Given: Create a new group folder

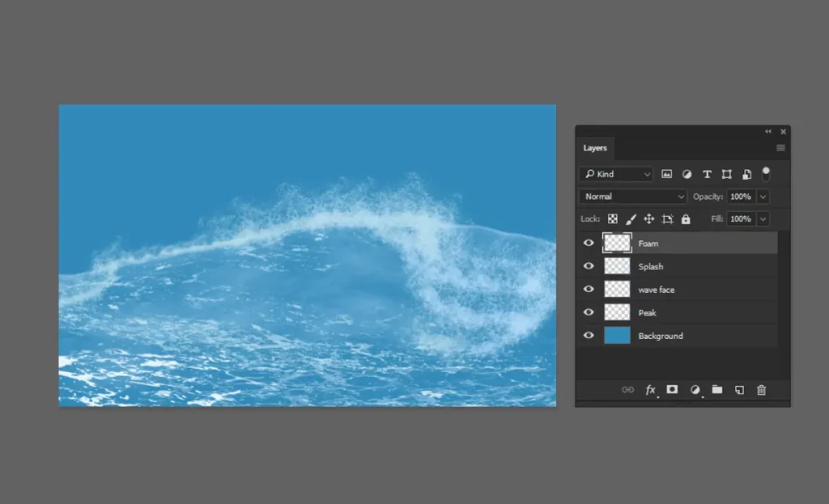Looking at the screenshot, I should click(x=716, y=390).
